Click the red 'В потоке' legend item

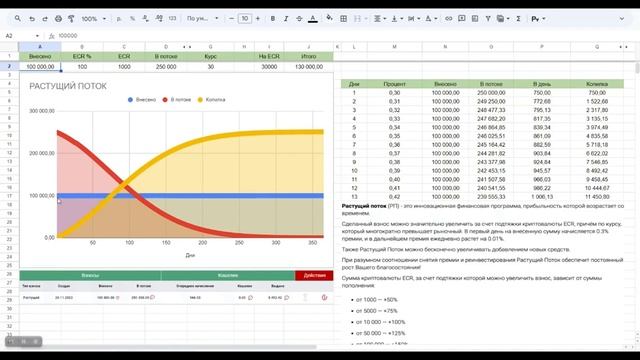(176, 100)
